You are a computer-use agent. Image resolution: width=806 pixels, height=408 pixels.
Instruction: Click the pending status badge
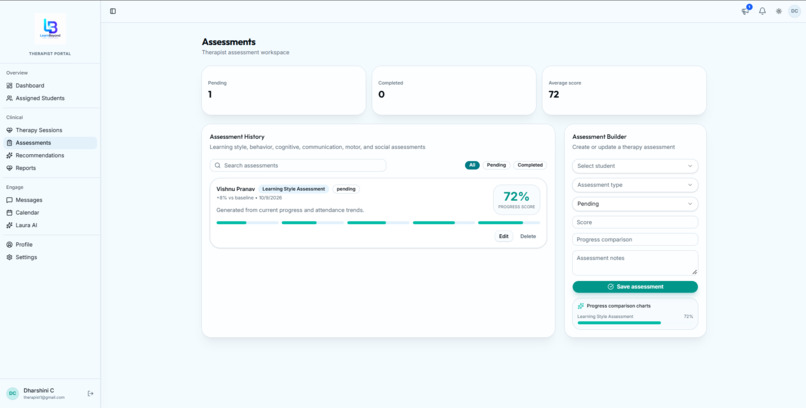click(346, 189)
